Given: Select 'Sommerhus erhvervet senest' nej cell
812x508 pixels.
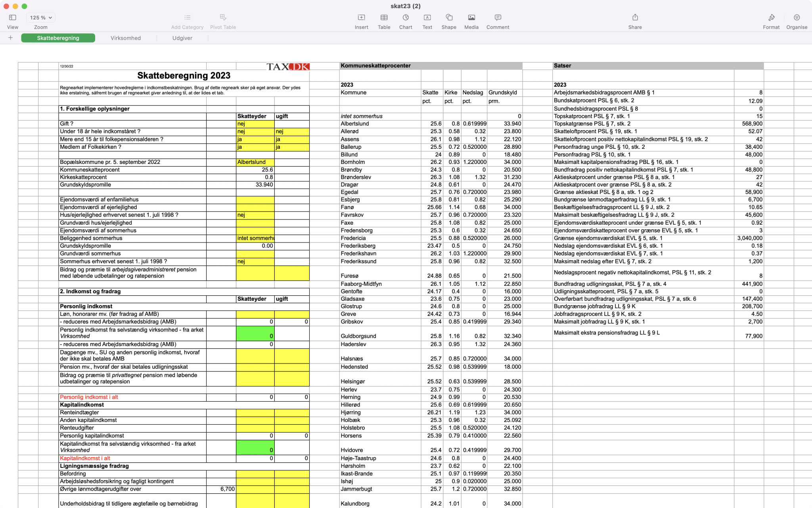Looking at the screenshot, I should click(x=255, y=262).
